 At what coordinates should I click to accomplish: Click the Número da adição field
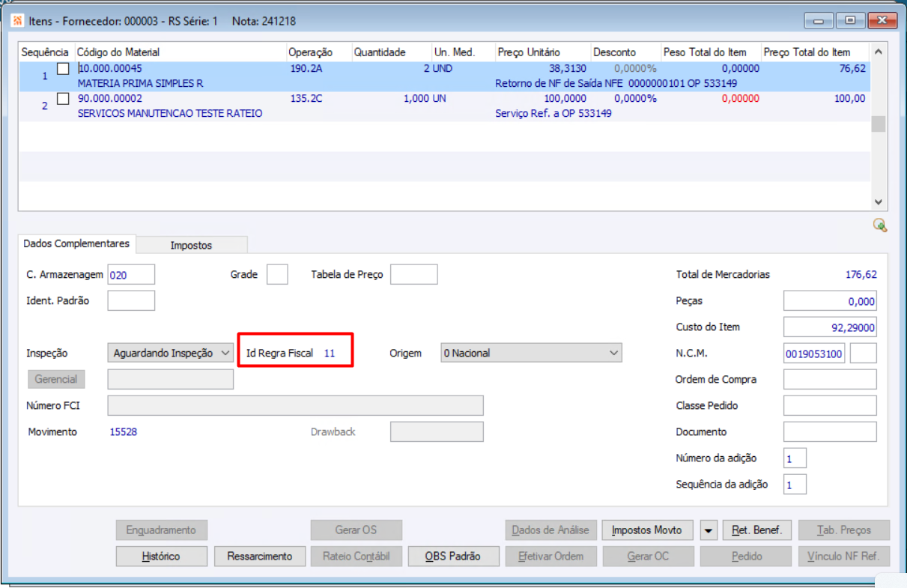[795, 458]
